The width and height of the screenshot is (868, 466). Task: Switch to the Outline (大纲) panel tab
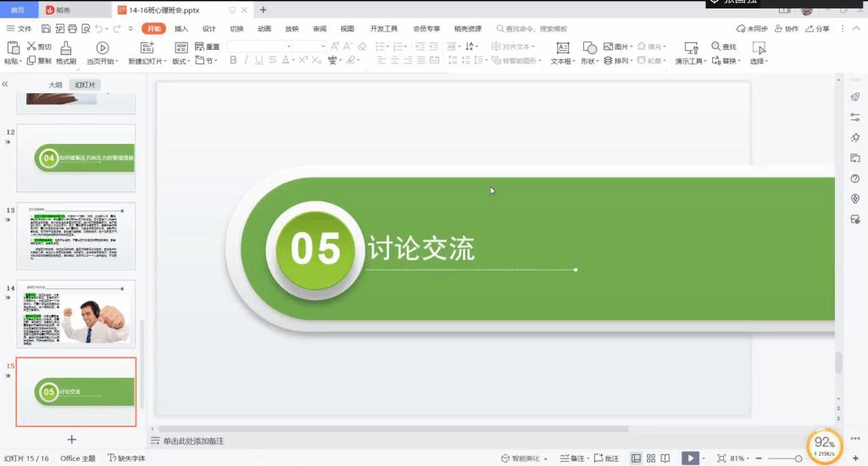coord(55,85)
